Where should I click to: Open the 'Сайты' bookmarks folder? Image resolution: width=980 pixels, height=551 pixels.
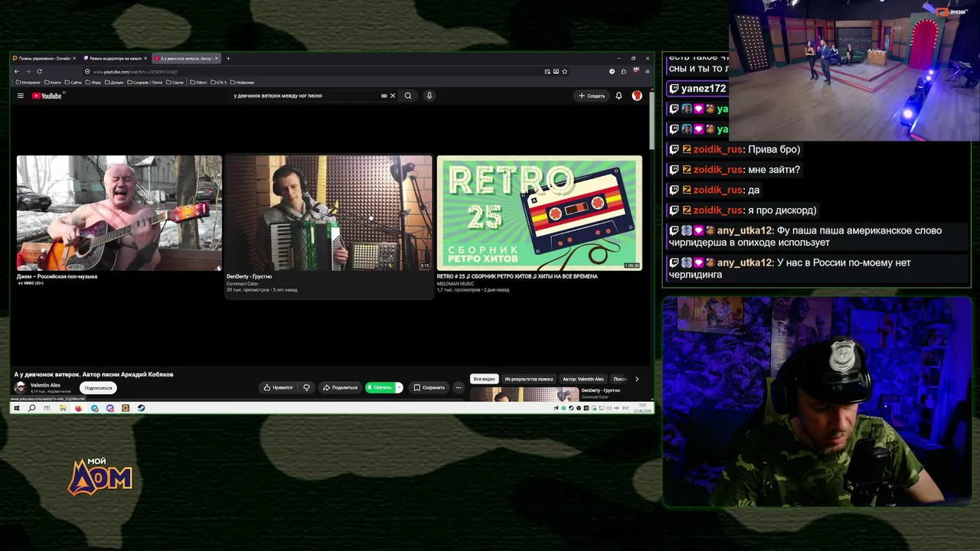pos(73,82)
